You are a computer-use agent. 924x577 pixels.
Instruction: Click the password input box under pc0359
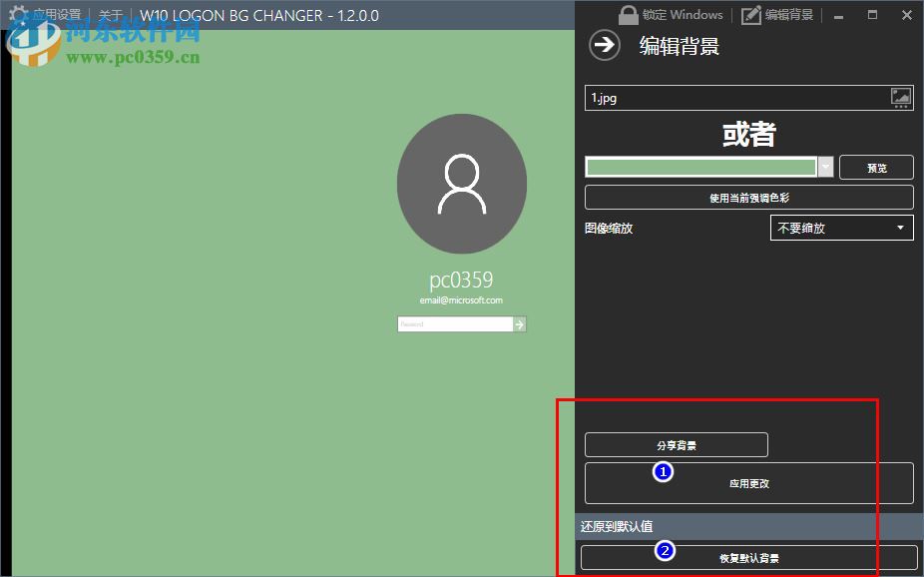click(x=454, y=323)
